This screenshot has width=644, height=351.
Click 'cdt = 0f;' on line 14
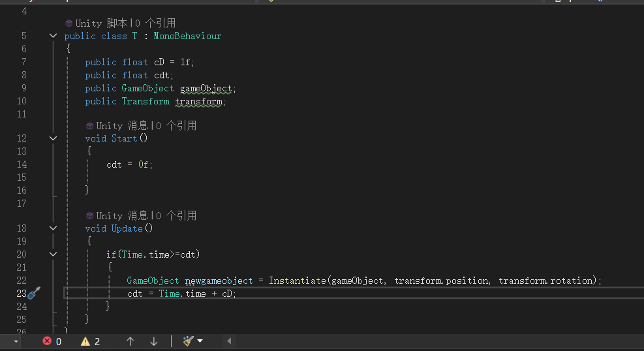pyautogui.click(x=129, y=164)
